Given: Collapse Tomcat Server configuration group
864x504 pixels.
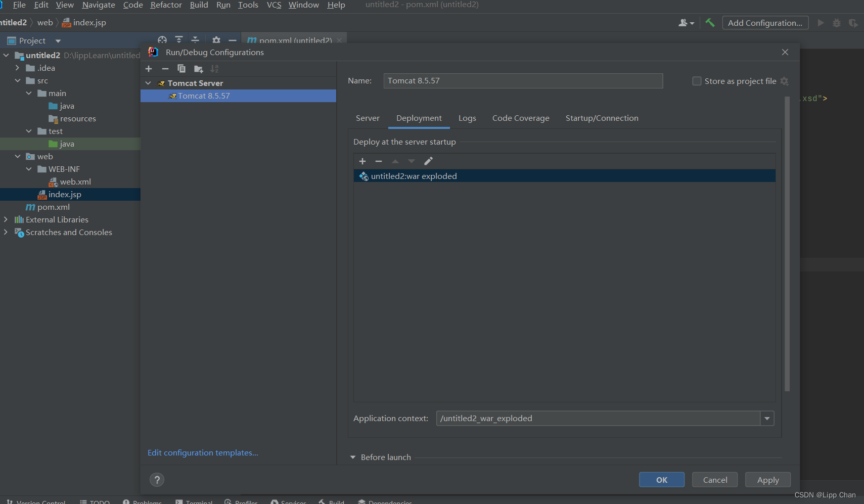Looking at the screenshot, I should 148,83.
